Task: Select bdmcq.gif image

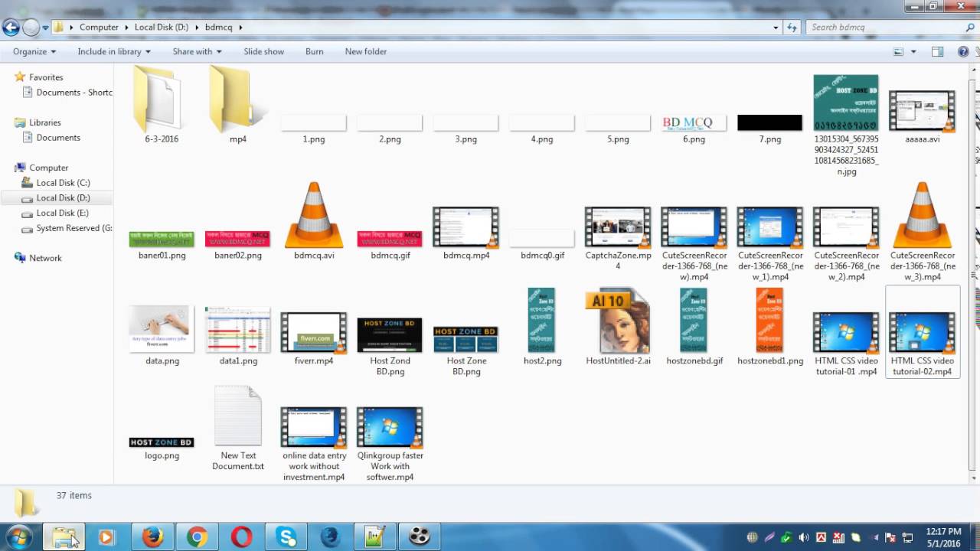Action: coord(390,246)
